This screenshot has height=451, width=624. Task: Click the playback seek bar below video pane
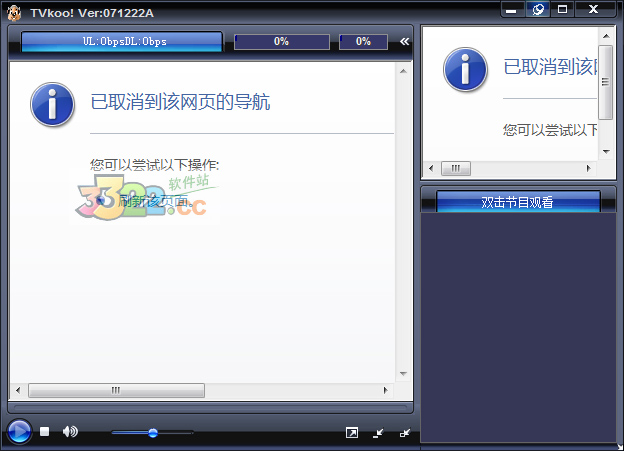(211, 408)
